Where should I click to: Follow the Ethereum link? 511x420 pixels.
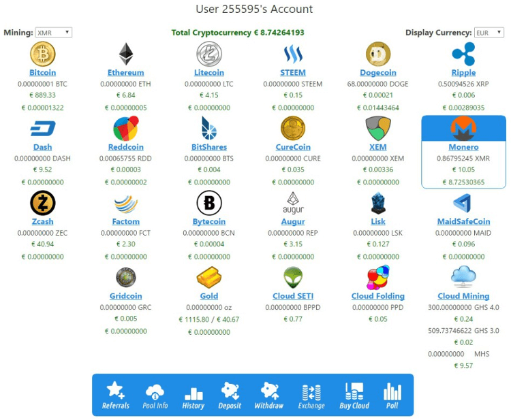126,73
